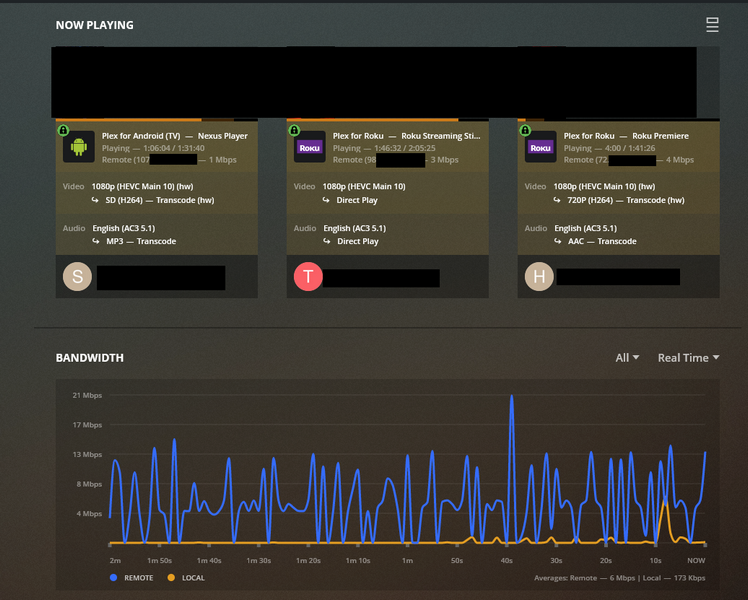Image resolution: width=748 pixels, height=600 pixels.
Task: Click the tallest blue spike in bandwidth graph
Action: (512, 398)
